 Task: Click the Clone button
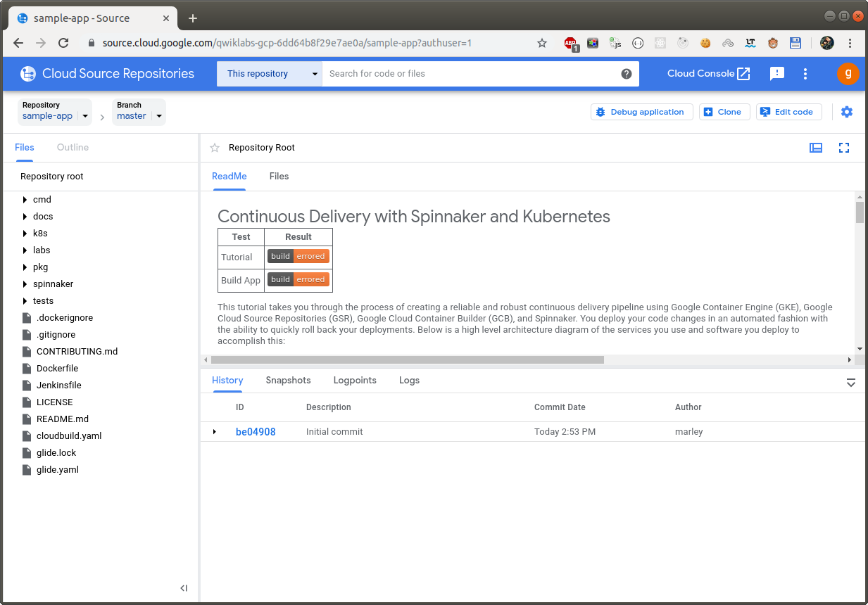coord(724,112)
